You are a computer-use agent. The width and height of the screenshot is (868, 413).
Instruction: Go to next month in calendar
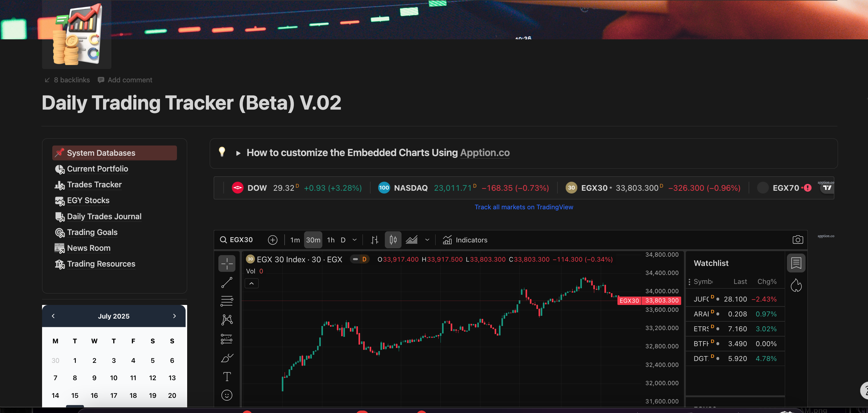pyautogui.click(x=174, y=316)
